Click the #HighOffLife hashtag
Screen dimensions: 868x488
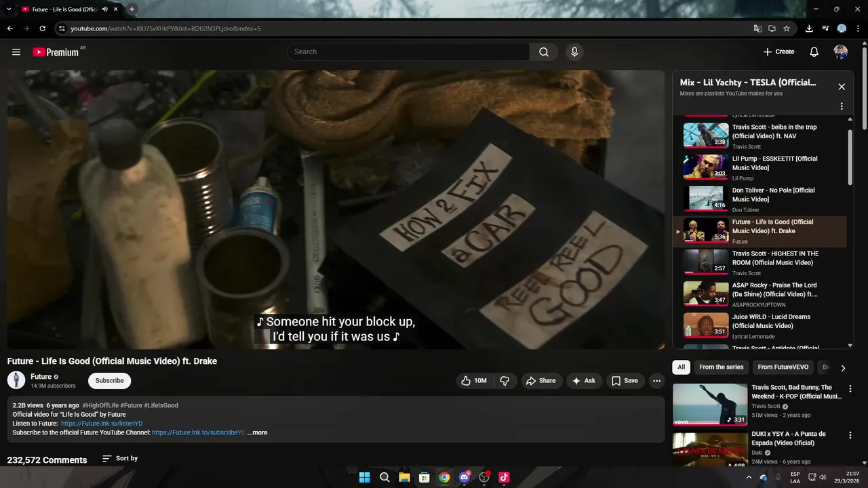pyautogui.click(x=100, y=405)
